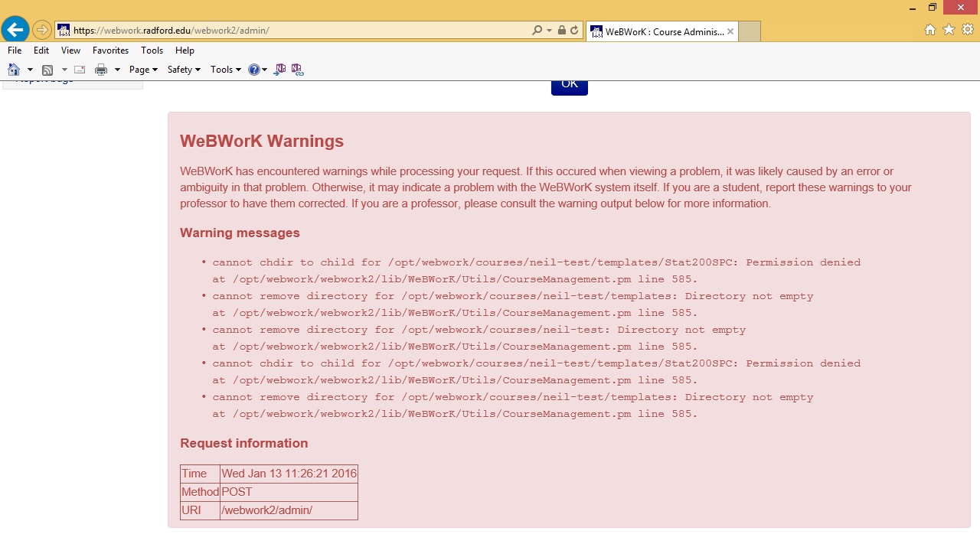Open the Tools dropdown in command bar
This screenshot has width=980, height=557.
click(226, 70)
